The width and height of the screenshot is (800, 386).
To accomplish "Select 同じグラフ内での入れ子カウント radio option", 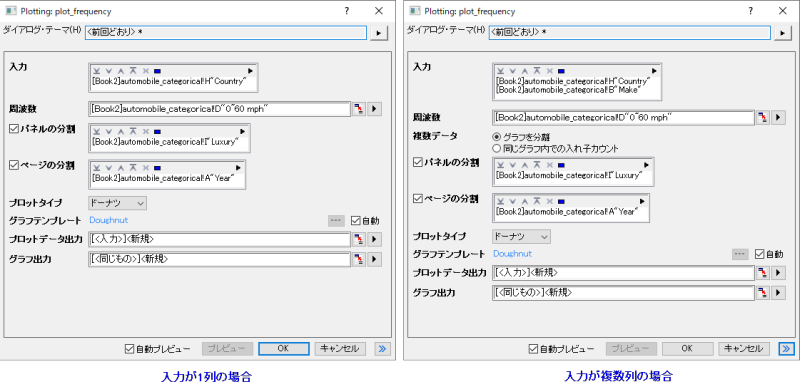I will (496, 148).
